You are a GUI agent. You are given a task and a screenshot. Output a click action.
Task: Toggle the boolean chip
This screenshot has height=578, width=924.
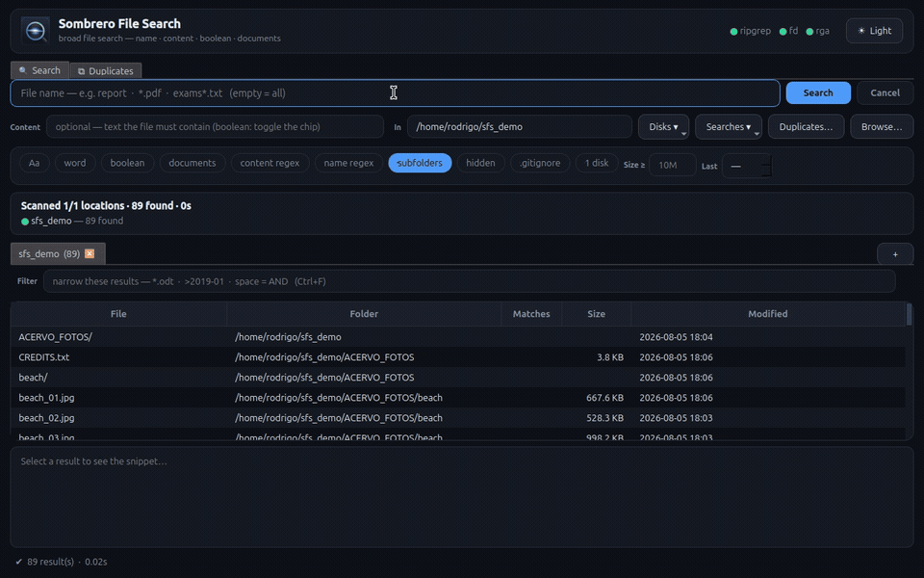point(127,163)
